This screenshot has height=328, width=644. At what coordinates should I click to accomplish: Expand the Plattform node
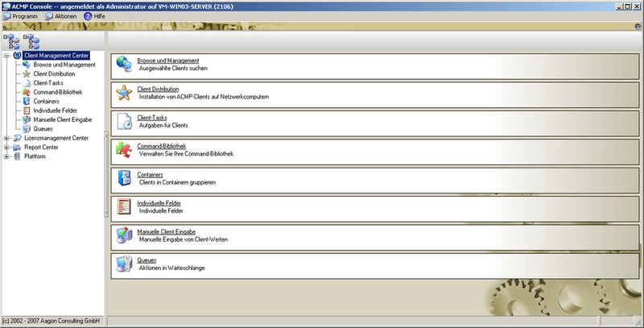(x=6, y=156)
